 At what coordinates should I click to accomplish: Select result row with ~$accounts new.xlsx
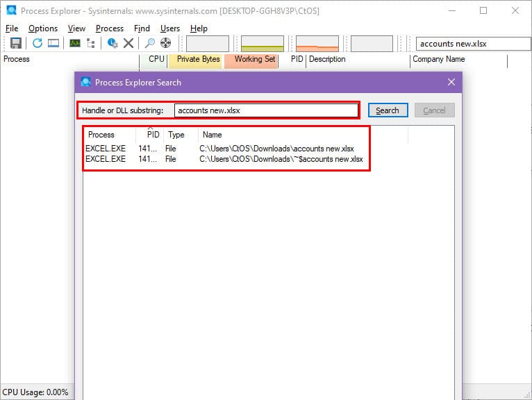224,159
